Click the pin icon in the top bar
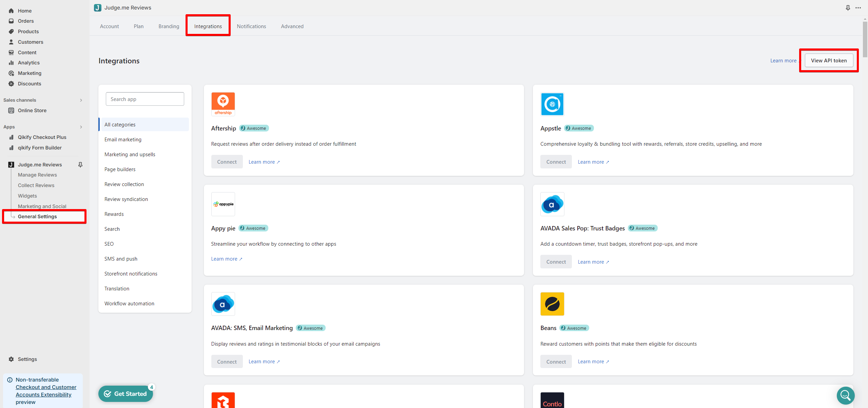This screenshot has height=408, width=868. (848, 8)
